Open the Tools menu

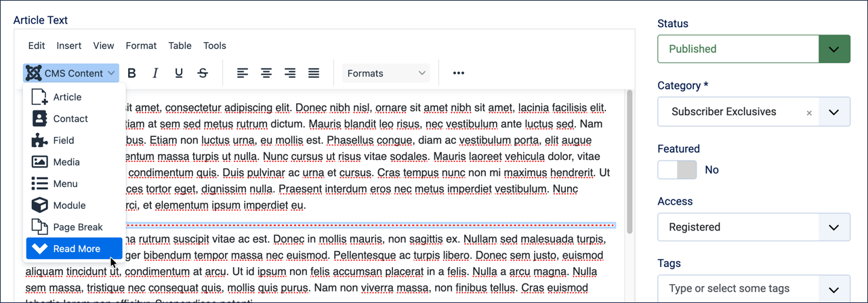[x=215, y=45]
